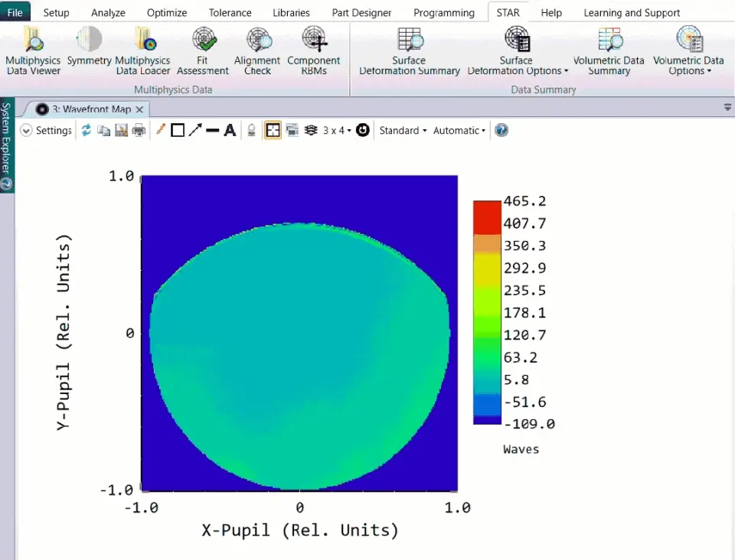Expand the Settings chevron
This screenshot has height=560, width=735.
click(x=26, y=130)
